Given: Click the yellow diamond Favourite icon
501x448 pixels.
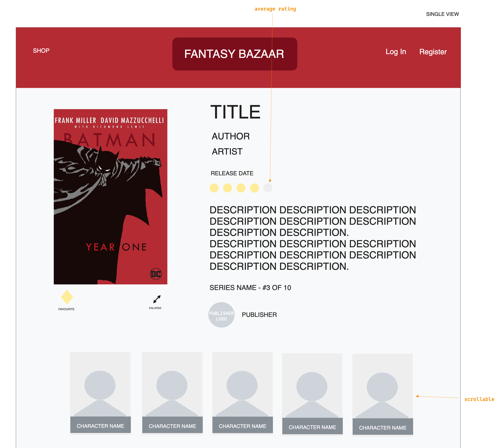Looking at the screenshot, I should pyautogui.click(x=67, y=297).
